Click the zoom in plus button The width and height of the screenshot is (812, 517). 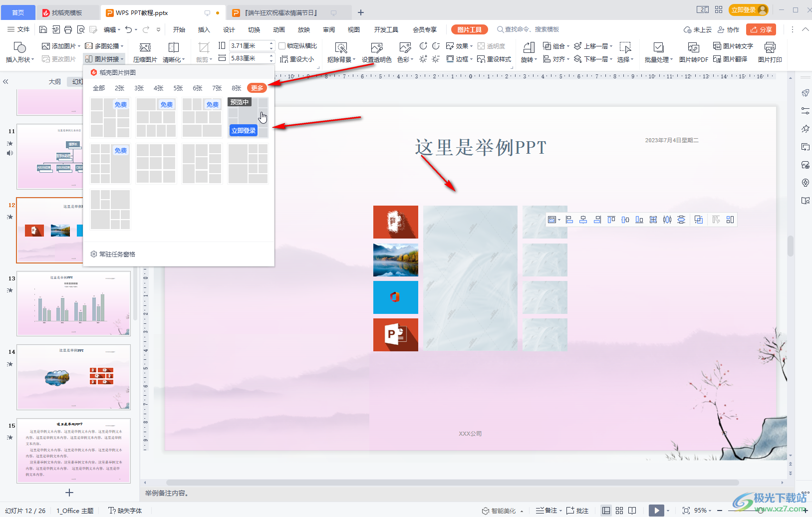pyautogui.click(x=805, y=511)
